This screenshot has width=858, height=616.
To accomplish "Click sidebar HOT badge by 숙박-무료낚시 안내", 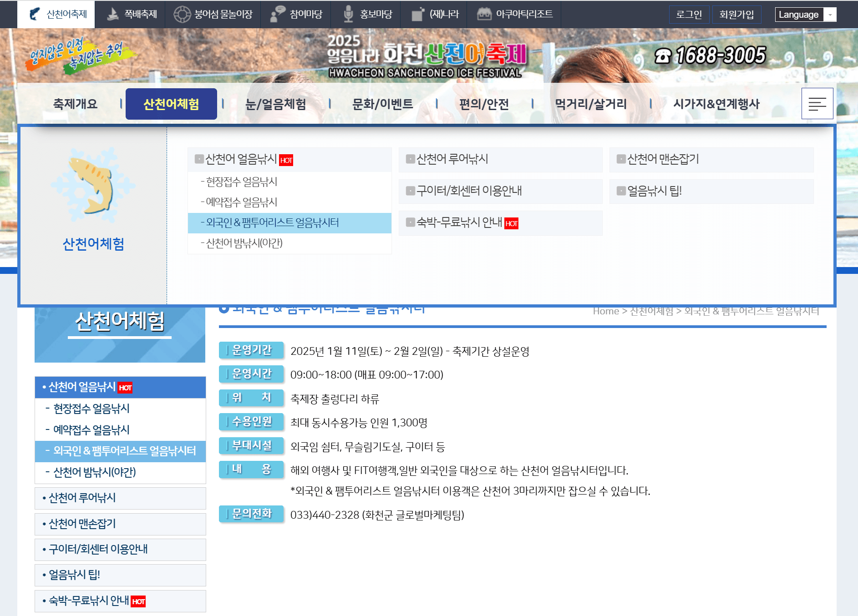I will tap(138, 601).
